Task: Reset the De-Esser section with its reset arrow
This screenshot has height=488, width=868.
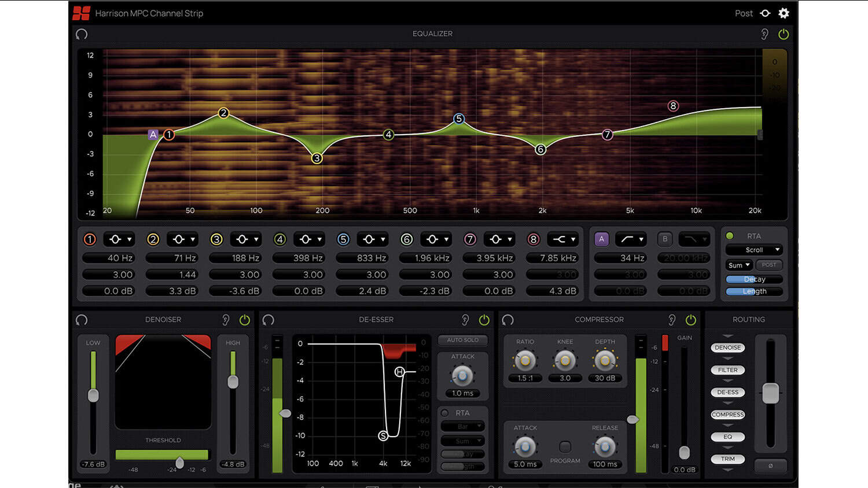Action: [268, 320]
